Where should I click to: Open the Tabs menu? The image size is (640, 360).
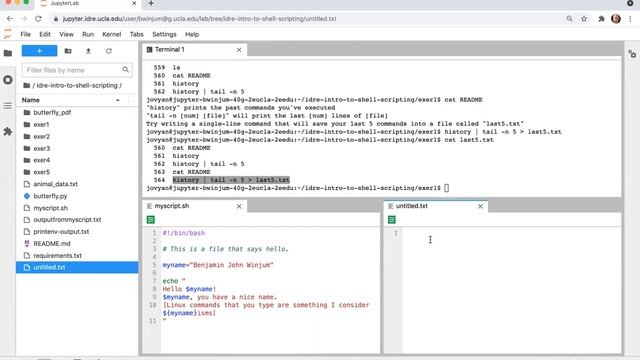[x=136, y=34]
